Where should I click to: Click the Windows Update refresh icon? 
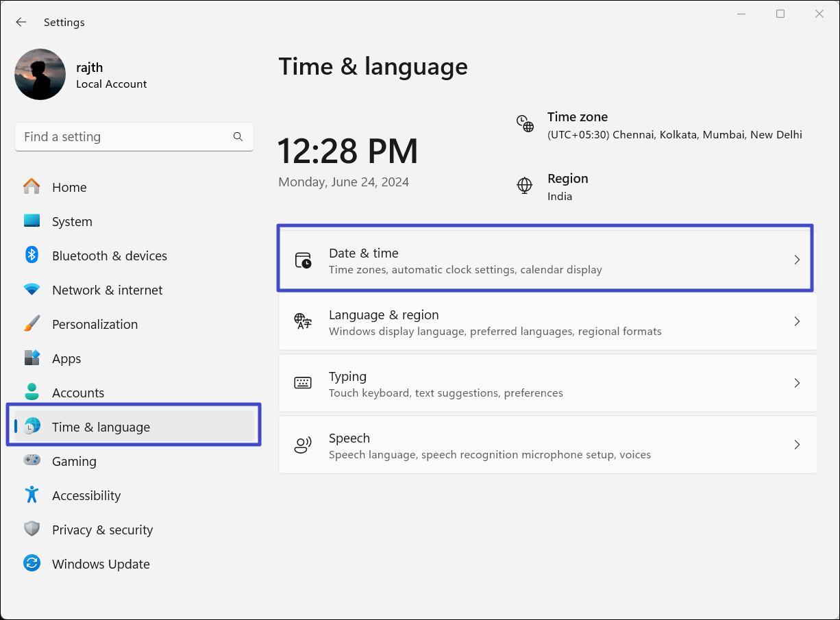tap(32, 563)
